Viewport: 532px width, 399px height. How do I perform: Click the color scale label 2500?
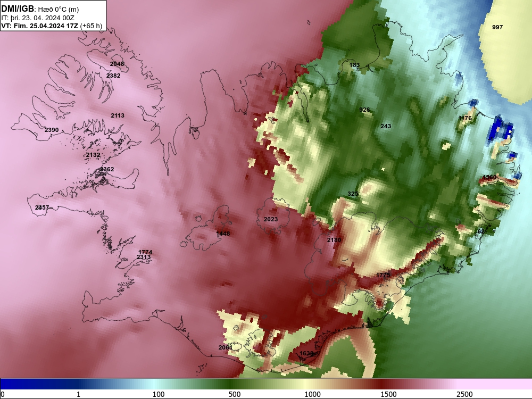[464, 394]
